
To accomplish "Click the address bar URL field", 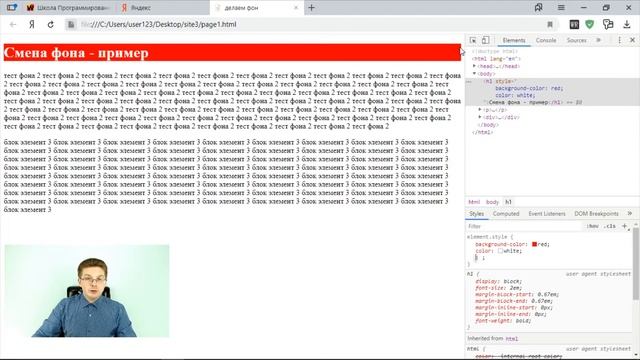I will click(310, 24).
